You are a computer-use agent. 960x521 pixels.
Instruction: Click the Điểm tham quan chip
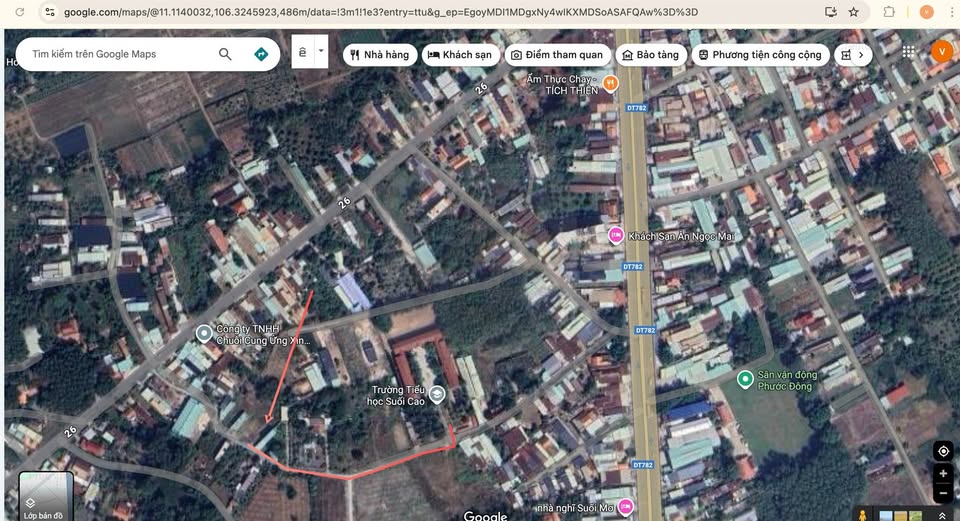pyautogui.click(x=556, y=55)
